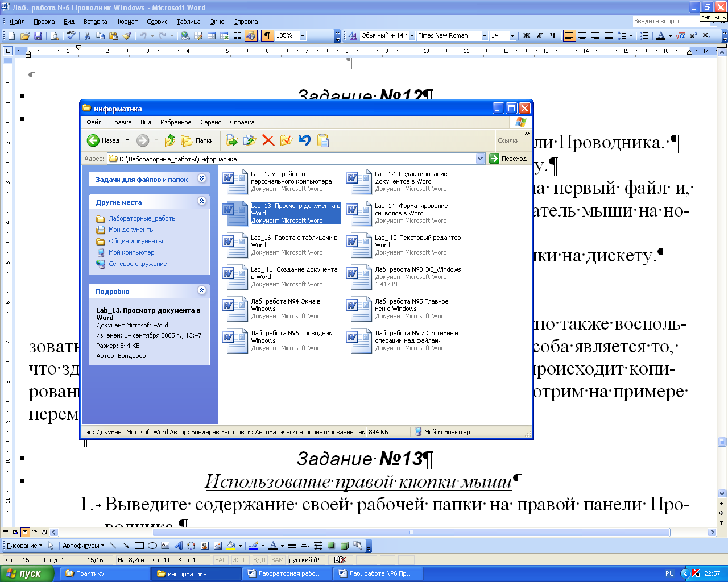Toggle Underline (Ч) formatting
The image size is (728, 582).
pyautogui.click(x=552, y=36)
